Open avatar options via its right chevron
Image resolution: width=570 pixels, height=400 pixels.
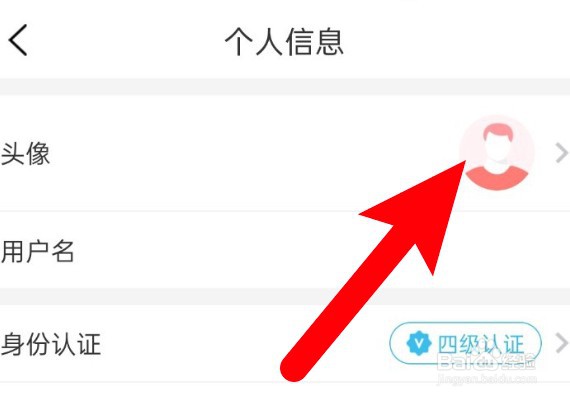(x=562, y=153)
